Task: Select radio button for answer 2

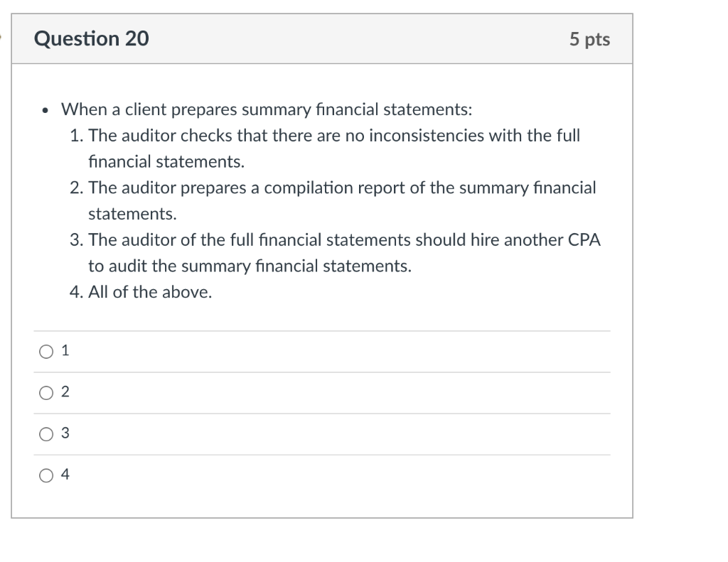Action: [x=45, y=391]
